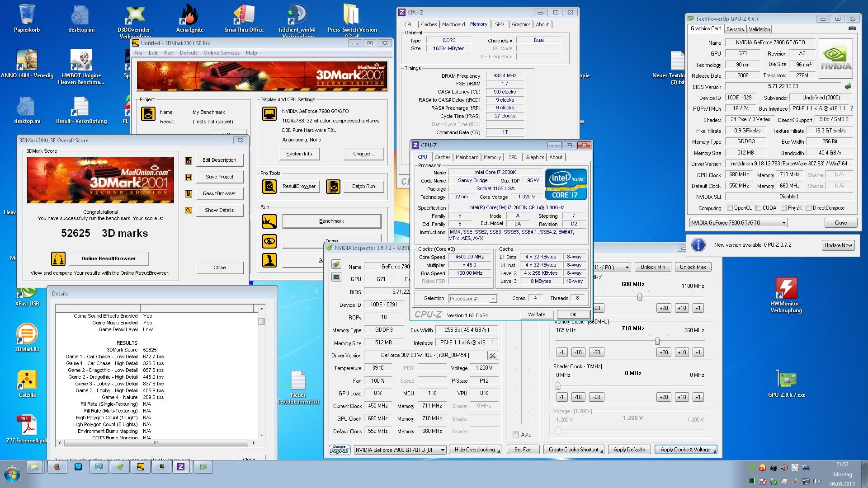Click the System Info button in 3DMark2001
868x488 pixels.
pyautogui.click(x=299, y=154)
